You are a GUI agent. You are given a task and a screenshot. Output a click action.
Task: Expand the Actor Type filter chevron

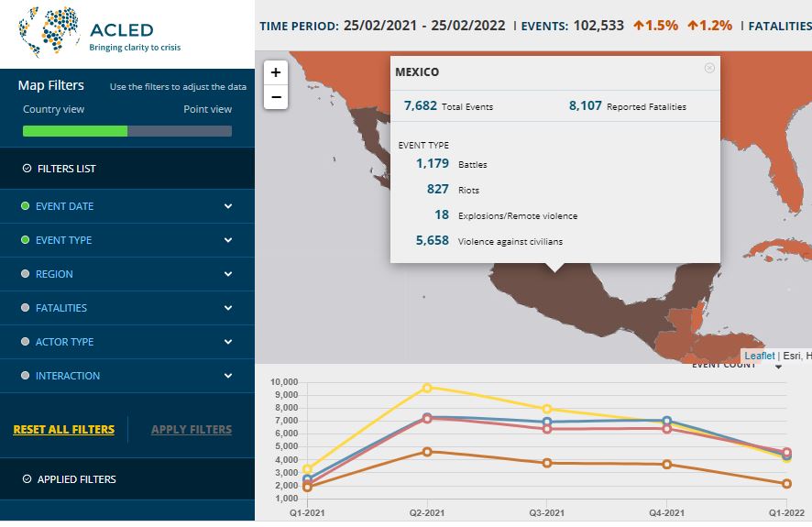[x=228, y=342]
